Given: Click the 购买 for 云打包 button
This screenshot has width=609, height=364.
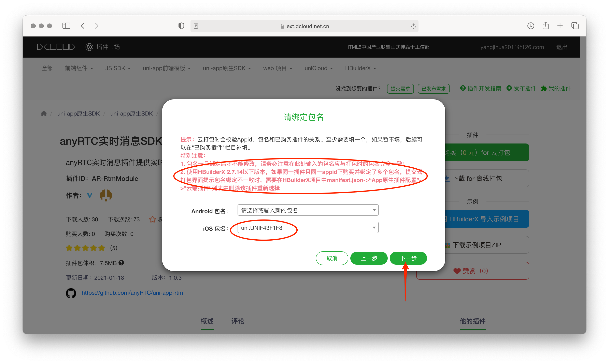Looking at the screenshot, I should (x=487, y=152).
